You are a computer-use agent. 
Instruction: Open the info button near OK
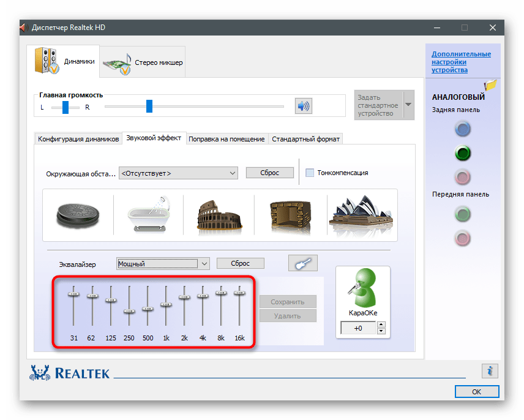[x=489, y=370]
